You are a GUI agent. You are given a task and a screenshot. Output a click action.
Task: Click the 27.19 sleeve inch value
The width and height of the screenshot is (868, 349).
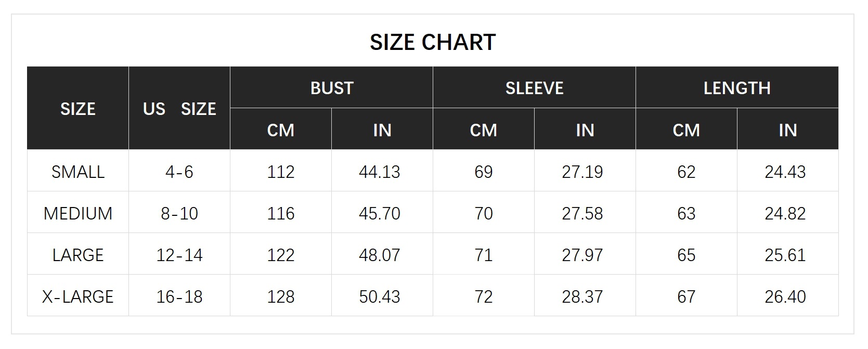[x=582, y=172]
